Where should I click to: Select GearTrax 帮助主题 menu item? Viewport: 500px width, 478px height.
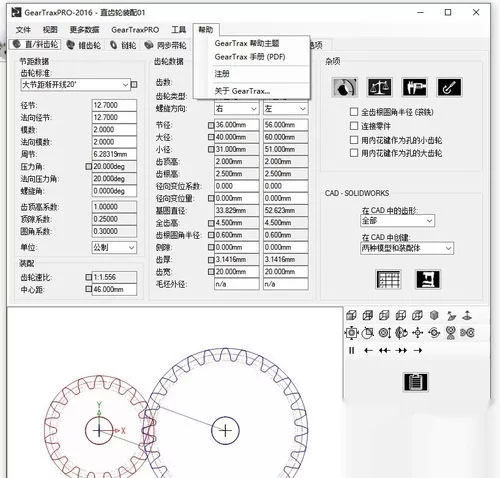[x=247, y=43]
